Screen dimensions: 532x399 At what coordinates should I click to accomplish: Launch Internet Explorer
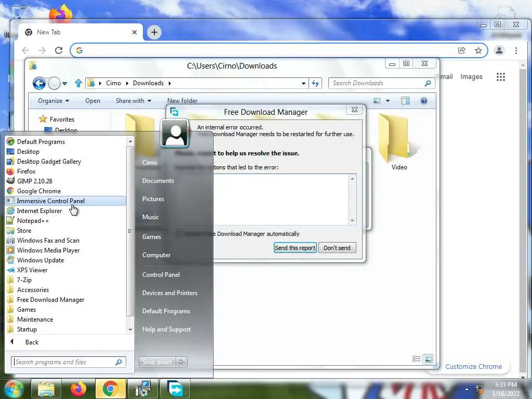tap(39, 211)
